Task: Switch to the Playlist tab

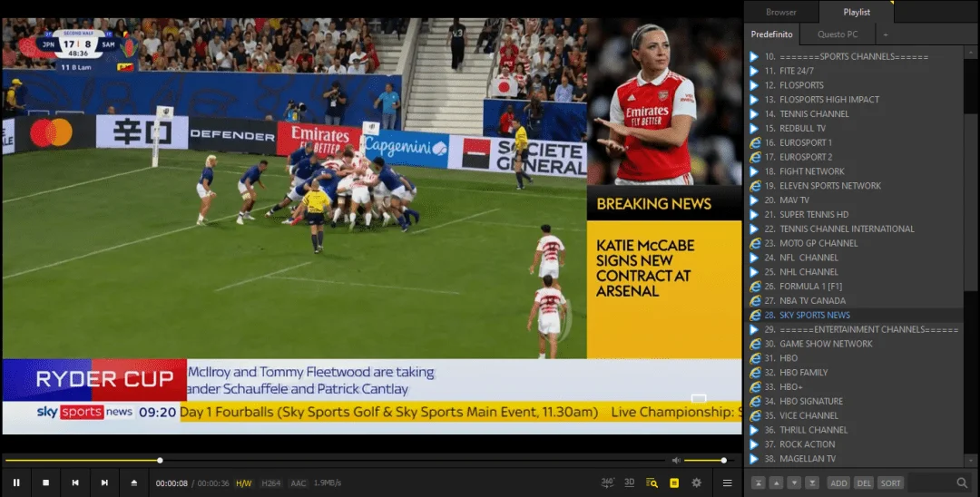Action: coord(857,12)
